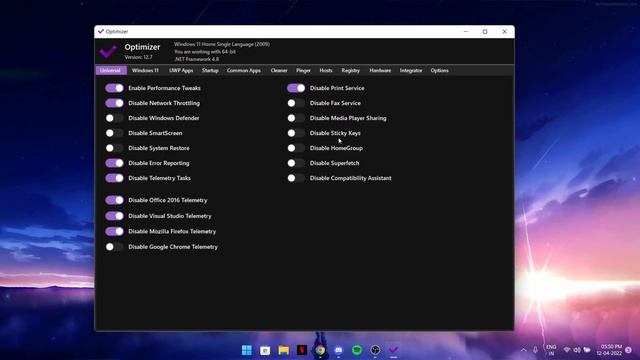
Task: Minimize the Optimizer window
Action: pyautogui.click(x=466, y=31)
